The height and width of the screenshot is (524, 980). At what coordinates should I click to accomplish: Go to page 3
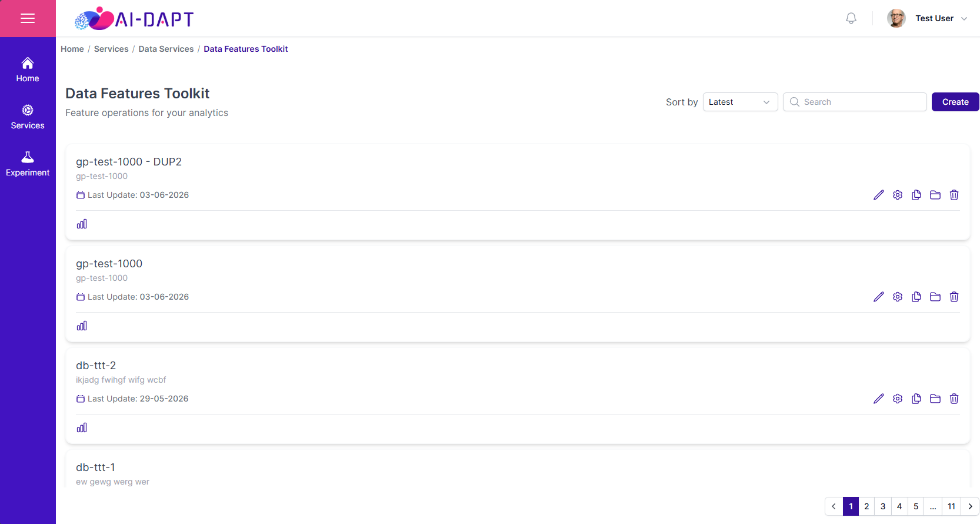coord(883,506)
